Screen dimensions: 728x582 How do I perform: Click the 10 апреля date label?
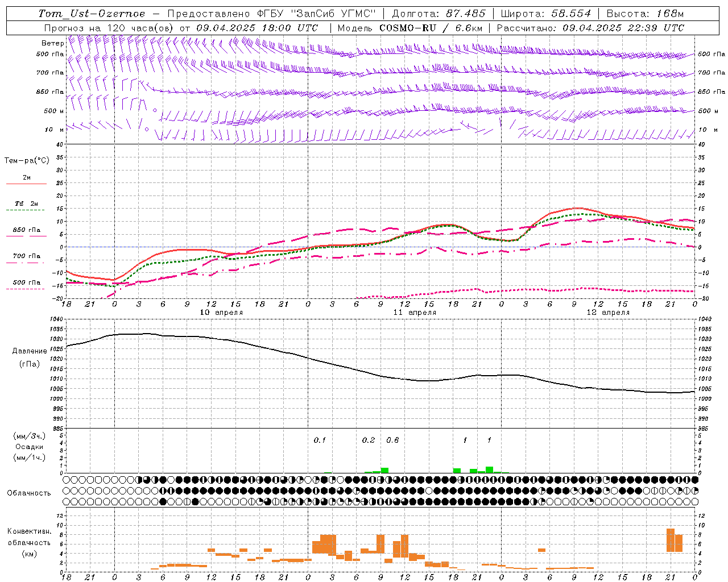pyautogui.click(x=221, y=313)
